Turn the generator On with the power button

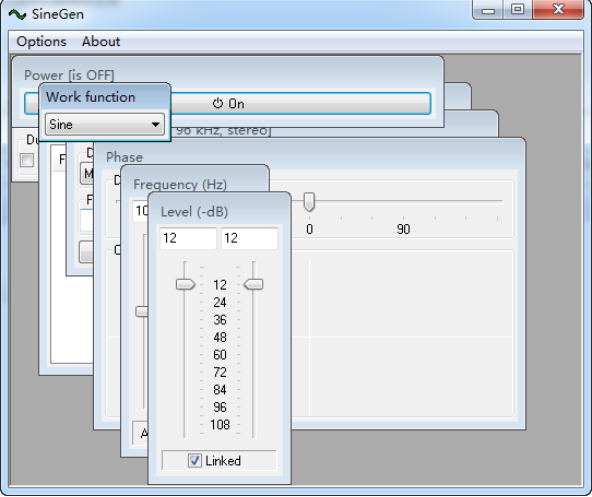300,103
